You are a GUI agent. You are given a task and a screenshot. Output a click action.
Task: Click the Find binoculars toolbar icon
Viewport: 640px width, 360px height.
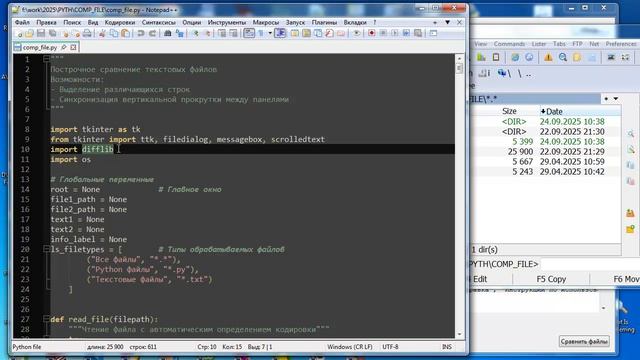tap(168, 33)
